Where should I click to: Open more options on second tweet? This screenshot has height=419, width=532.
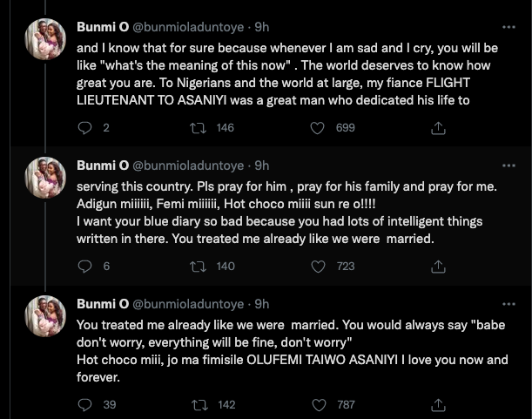pos(508,165)
